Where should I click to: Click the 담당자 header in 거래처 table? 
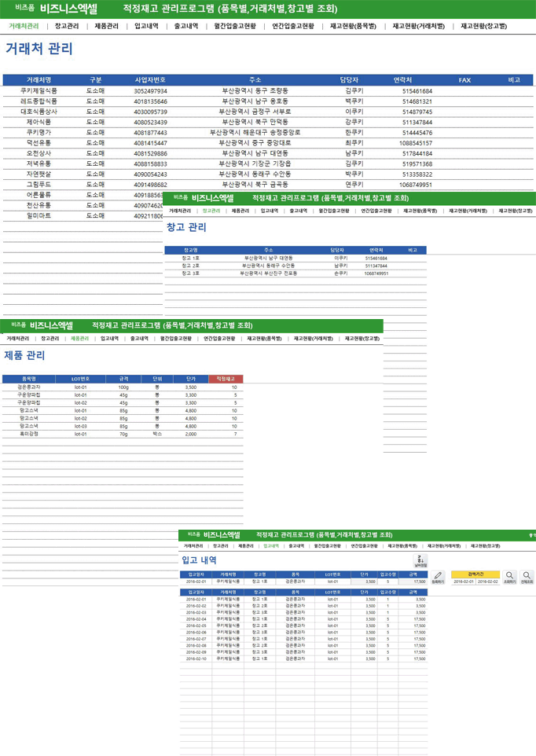349,80
